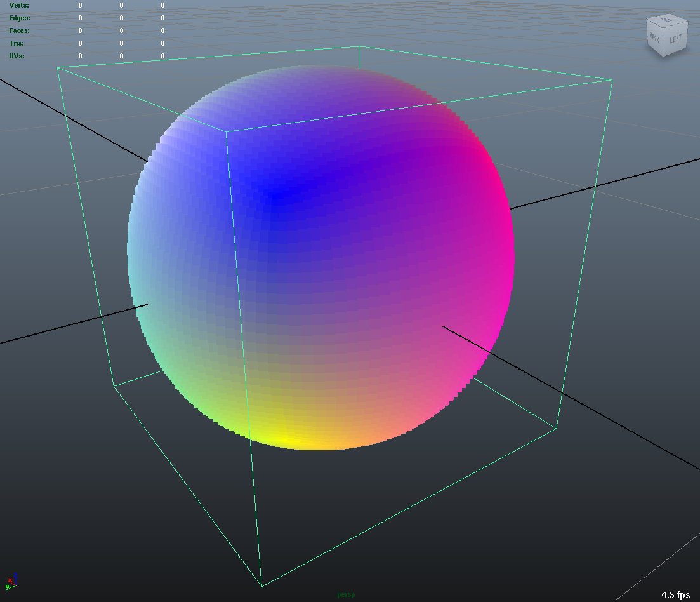Viewport: 700px width, 602px height.
Task: Click the BACK face of the view cube
Action: pyautogui.click(x=654, y=39)
